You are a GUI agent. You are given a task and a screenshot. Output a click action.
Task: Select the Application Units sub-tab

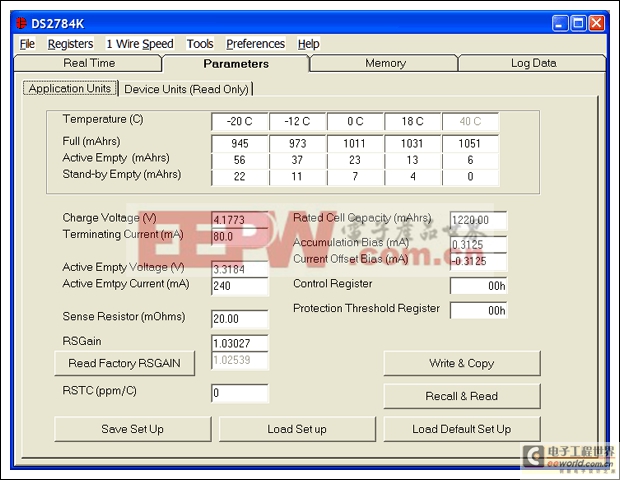pyautogui.click(x=70, y=88)
